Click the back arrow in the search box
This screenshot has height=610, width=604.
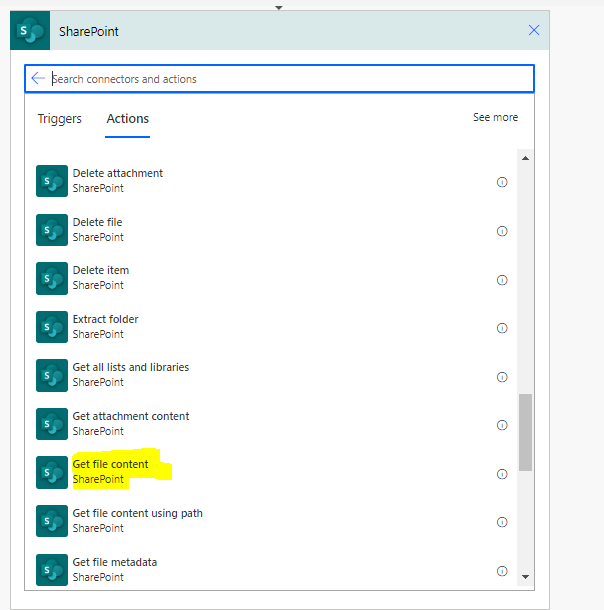click(x=38, y=79)
